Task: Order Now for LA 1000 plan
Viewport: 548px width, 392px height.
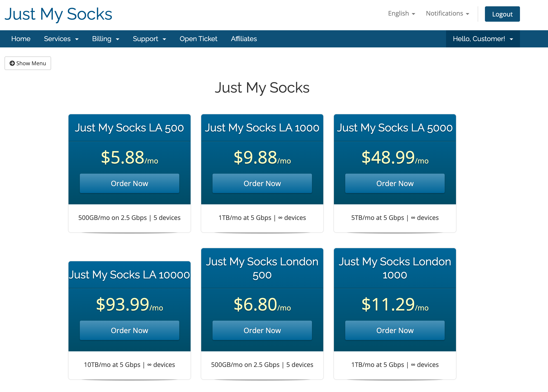Action: [262, 183]
